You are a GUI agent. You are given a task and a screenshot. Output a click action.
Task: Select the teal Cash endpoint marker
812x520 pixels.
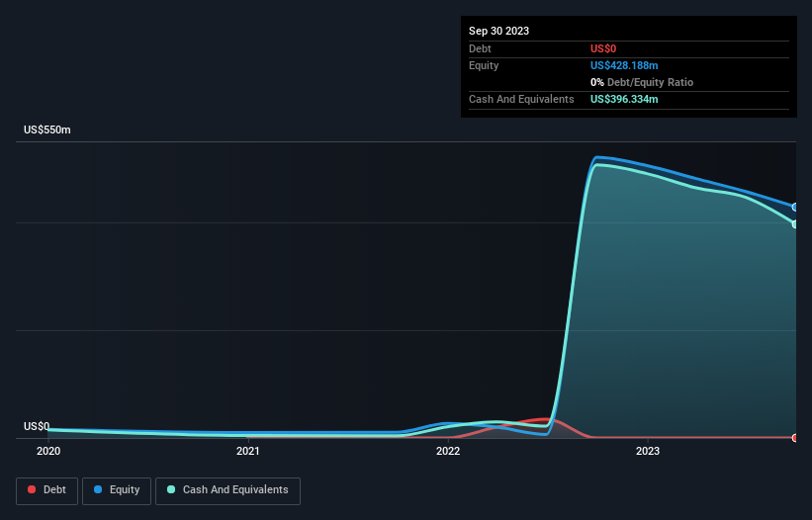coord(795,224)
